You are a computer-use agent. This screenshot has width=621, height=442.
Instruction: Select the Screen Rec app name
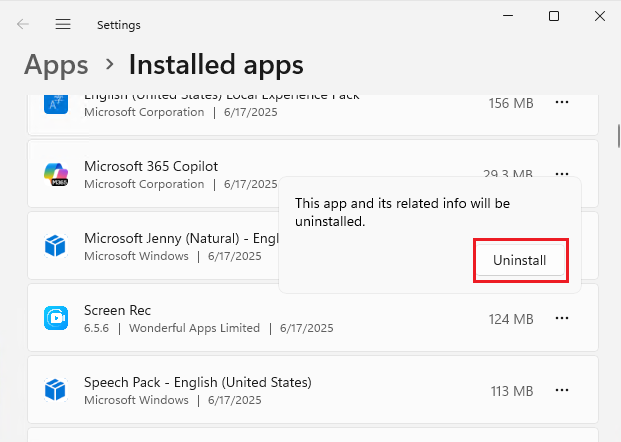pos(118,310)
